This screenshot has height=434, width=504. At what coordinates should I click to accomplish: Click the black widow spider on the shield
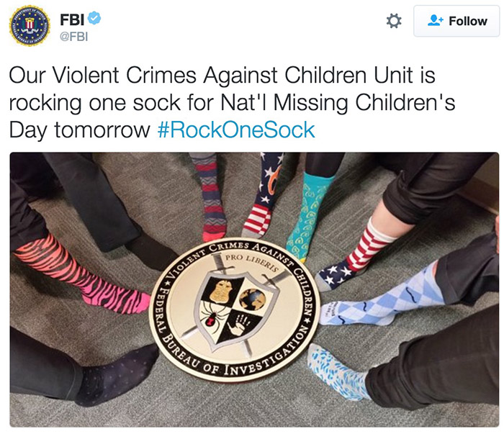pos(211,320)
